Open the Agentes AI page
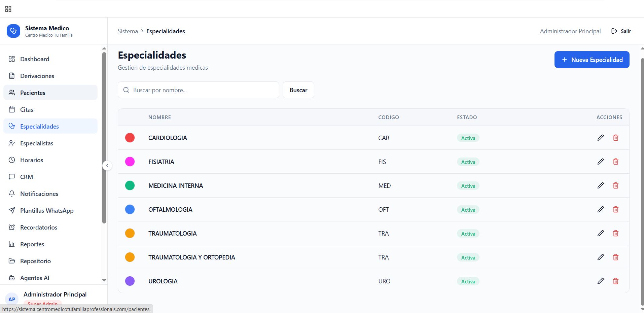The height and width of the screenshot is (313, 644). (x=35, y=278)
